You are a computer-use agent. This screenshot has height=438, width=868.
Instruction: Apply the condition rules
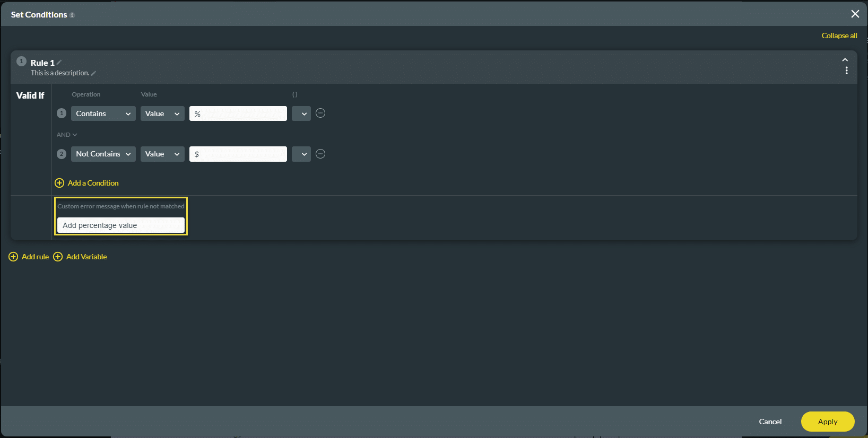828,422
